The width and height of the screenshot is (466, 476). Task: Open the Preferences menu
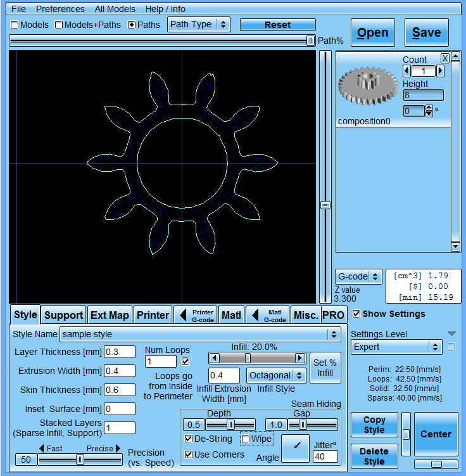click(60, 9)
